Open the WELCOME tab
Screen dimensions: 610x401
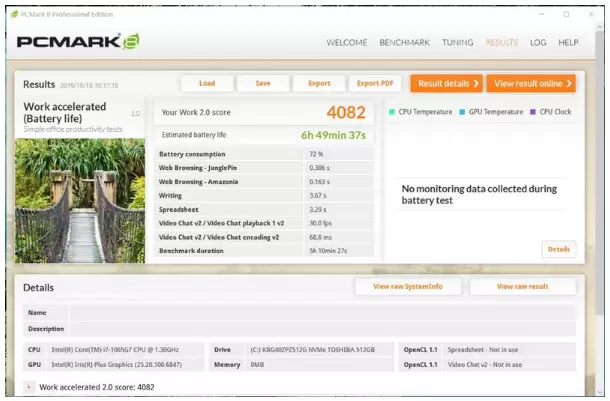[x=348, y=43]
